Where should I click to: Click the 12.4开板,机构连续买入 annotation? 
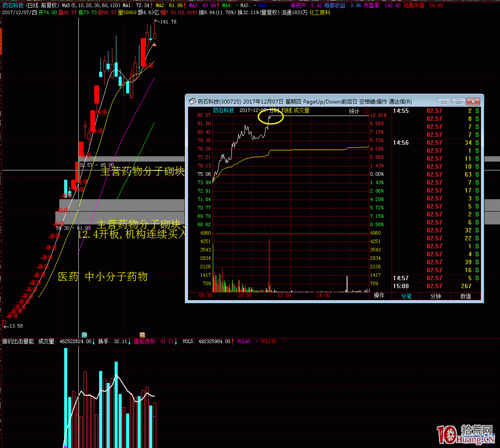click(x=131, y=234)
